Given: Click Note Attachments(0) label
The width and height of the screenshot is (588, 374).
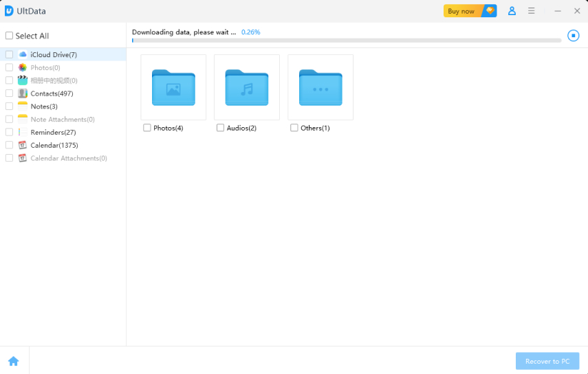Looking at the screenshot, I should [63, 119].
